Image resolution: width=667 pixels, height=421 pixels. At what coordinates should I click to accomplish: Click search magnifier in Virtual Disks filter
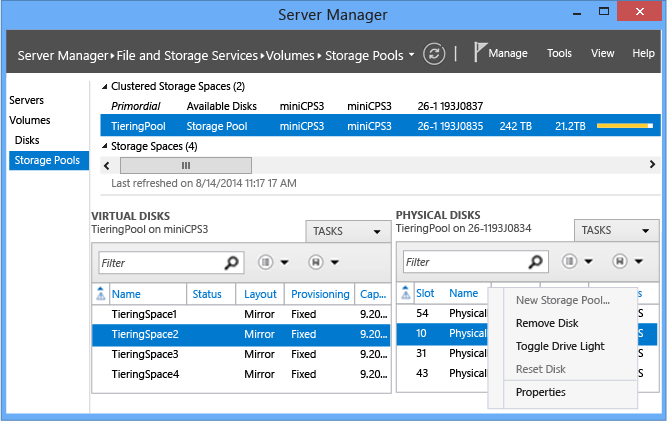[x=232, y=263]
